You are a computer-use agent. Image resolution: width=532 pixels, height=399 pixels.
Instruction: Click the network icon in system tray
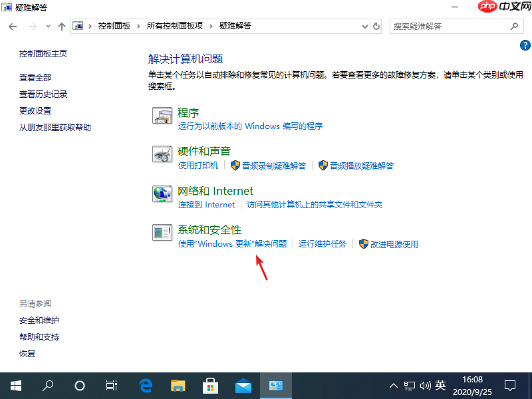pos(410,386)
